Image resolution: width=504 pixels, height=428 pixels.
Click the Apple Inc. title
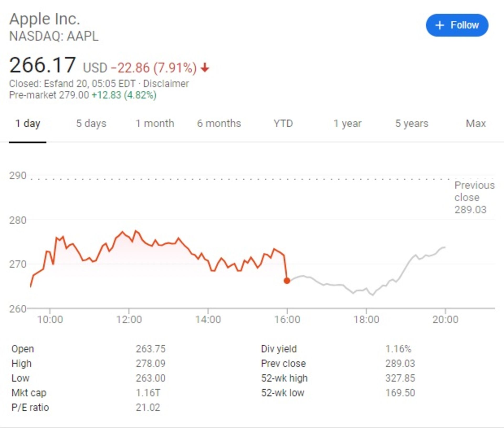[45, 19]
